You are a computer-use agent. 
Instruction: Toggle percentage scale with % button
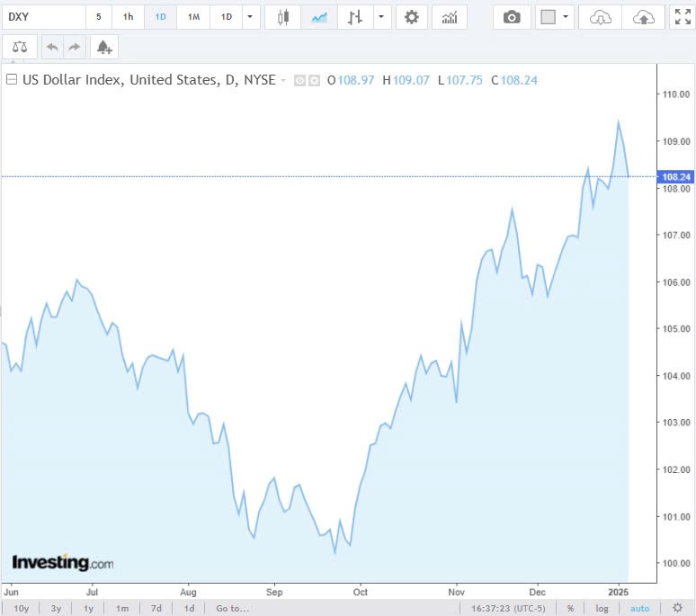click(x=570, y=608)
